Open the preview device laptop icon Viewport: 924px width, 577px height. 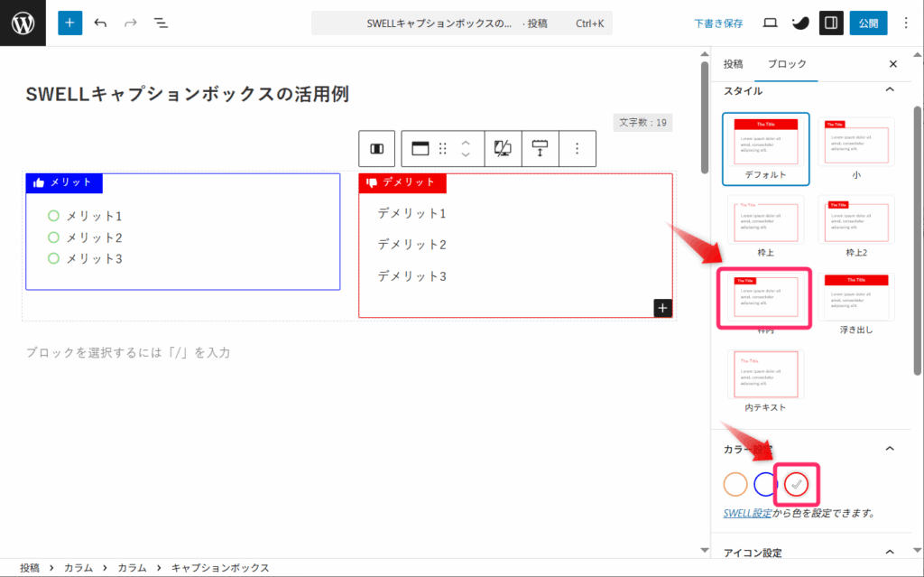770,23
